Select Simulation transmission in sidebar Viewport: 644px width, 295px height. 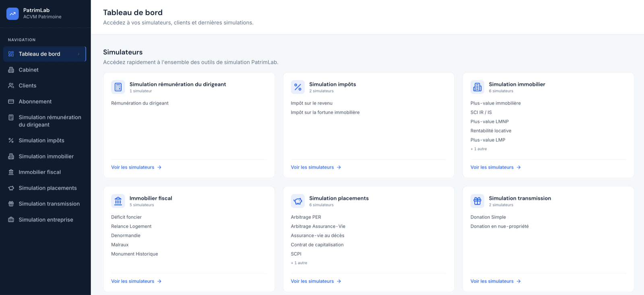point(45,204)
